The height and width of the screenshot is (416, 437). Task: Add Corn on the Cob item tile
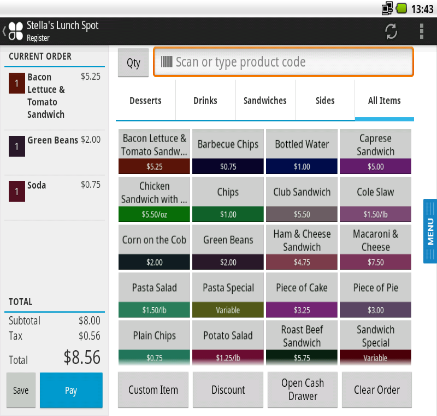[x=154, y=247]
